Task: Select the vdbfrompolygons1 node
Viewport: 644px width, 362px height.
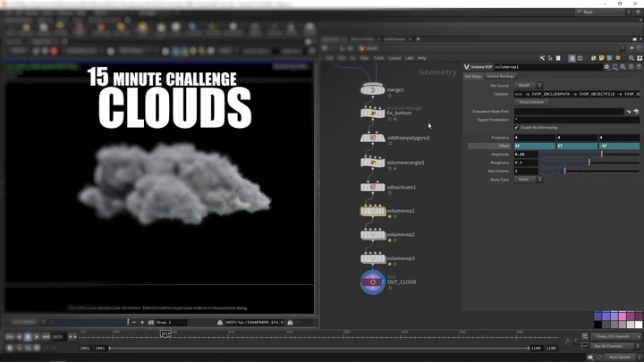Action: pyautogui.click(x=372, y=138)
